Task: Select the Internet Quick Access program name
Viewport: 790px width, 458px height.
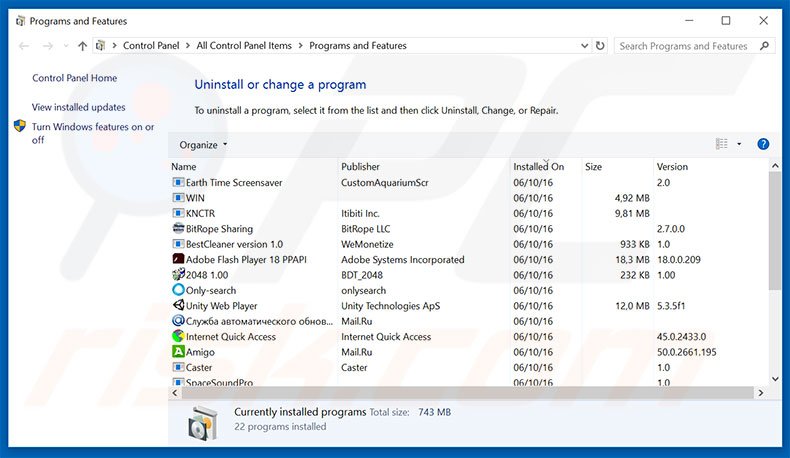Action: [231, 336]
